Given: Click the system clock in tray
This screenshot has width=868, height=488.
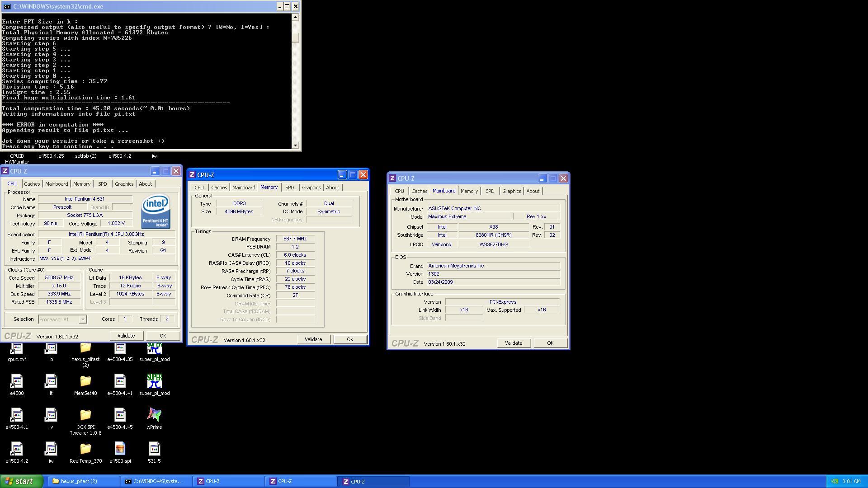Looking at the screenshot, I should pos(851,481).
